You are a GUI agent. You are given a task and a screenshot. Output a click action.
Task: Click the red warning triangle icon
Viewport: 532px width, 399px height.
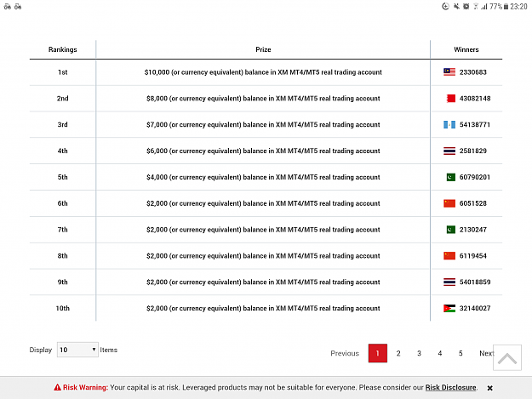57,387
